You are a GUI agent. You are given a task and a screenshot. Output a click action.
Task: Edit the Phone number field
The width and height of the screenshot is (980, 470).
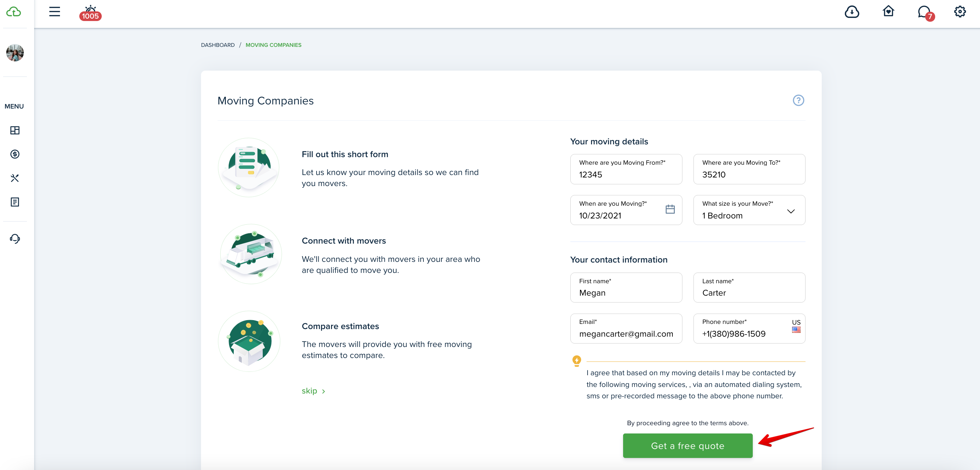[x=749, y=328]
